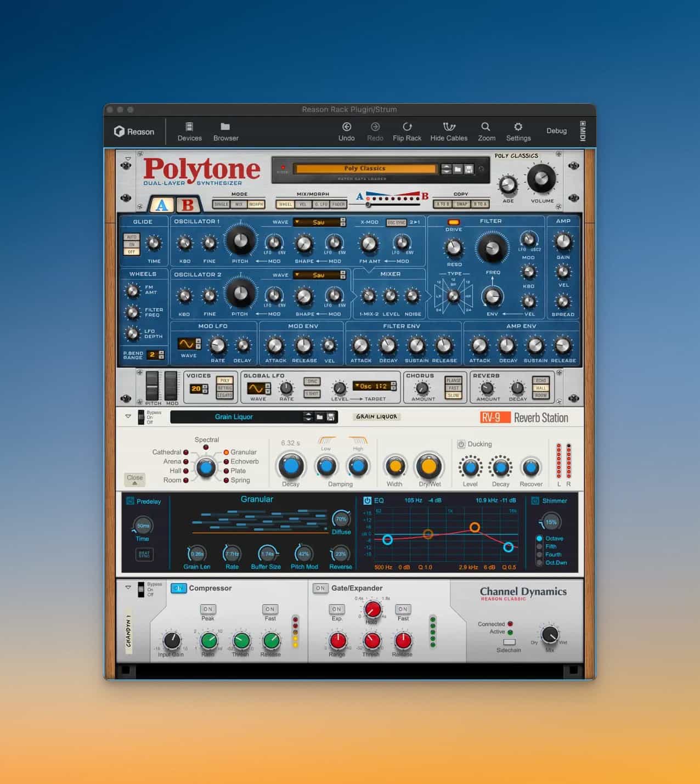
Task: Click Hide Cables in the toolbar
Action: tap(449, 132)
